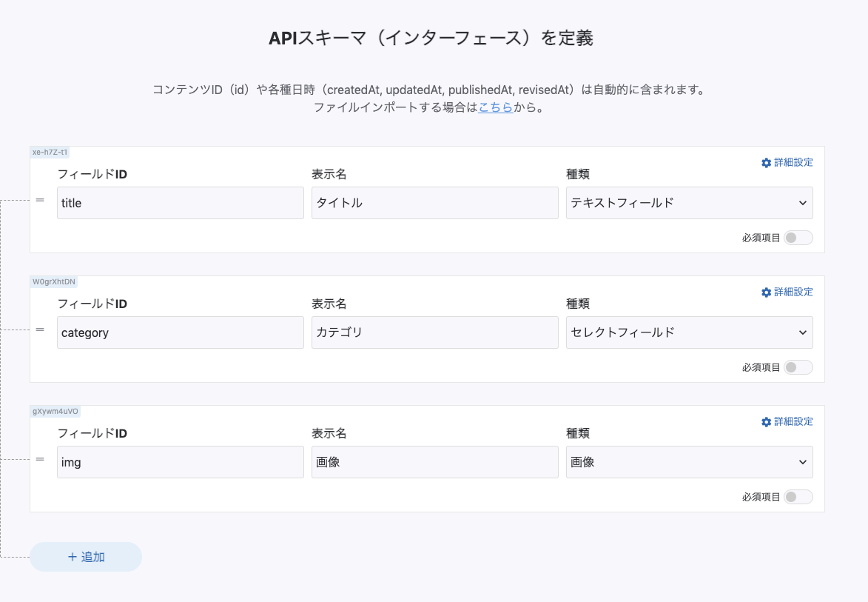Click gear icon for category field settings
Viewport: 868px width, 602px height.
[766, 292]
